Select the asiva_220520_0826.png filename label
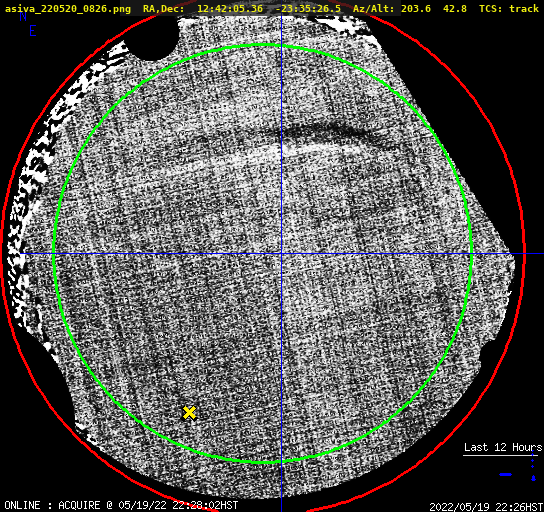 pos(68,9)
